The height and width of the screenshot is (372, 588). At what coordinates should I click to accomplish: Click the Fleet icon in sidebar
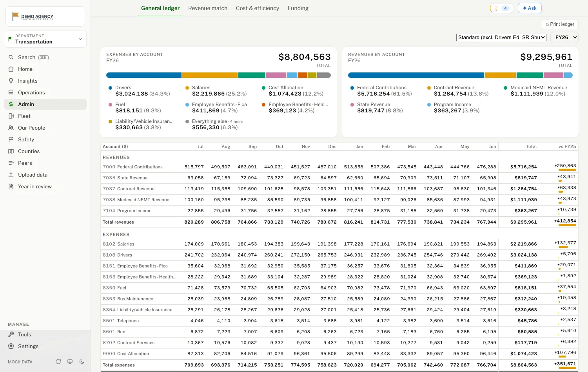pos(11,116)
